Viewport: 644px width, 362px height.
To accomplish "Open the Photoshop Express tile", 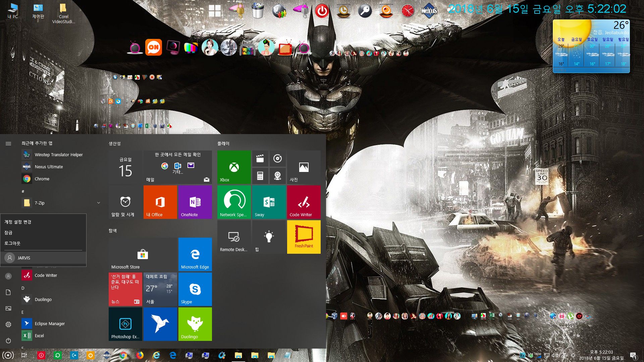I will pyautogui.click(x=125, y=324).
